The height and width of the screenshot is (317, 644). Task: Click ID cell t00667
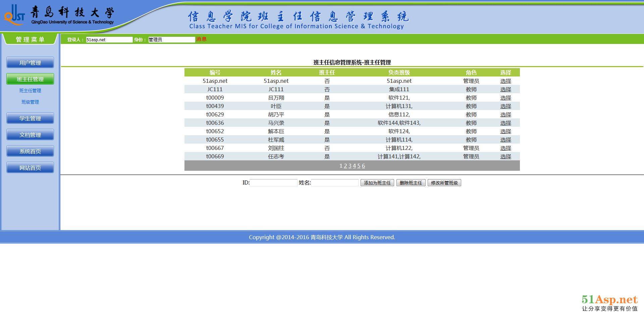click(215, 148)
